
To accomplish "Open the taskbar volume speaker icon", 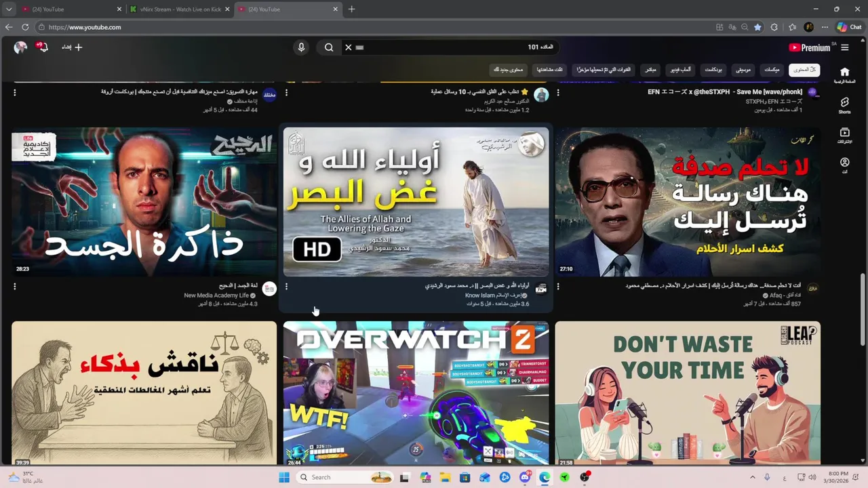I will click(812, 477).
